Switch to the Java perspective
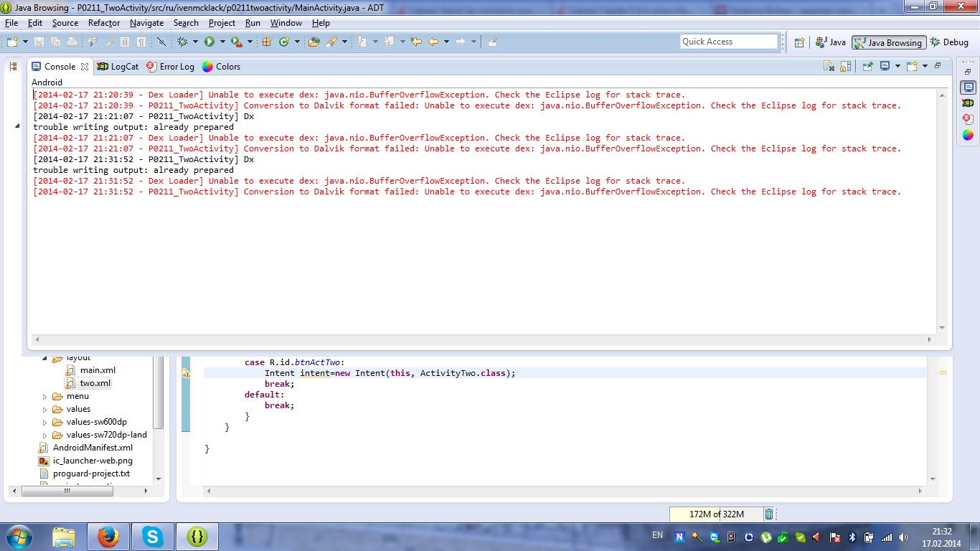Image resolution: width=980 pixels, height=551 pixels. coord(830,42)
